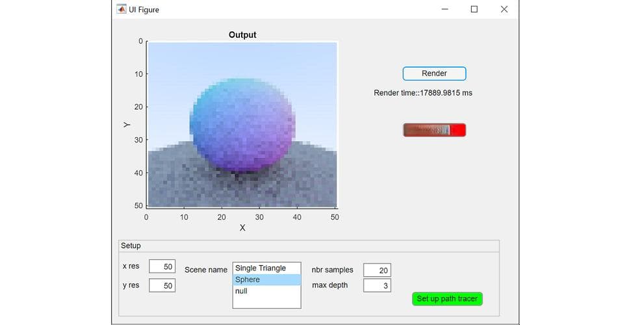
Task: Click the nbr samples label
Action: pyautogui.click(x=332, y=270)
